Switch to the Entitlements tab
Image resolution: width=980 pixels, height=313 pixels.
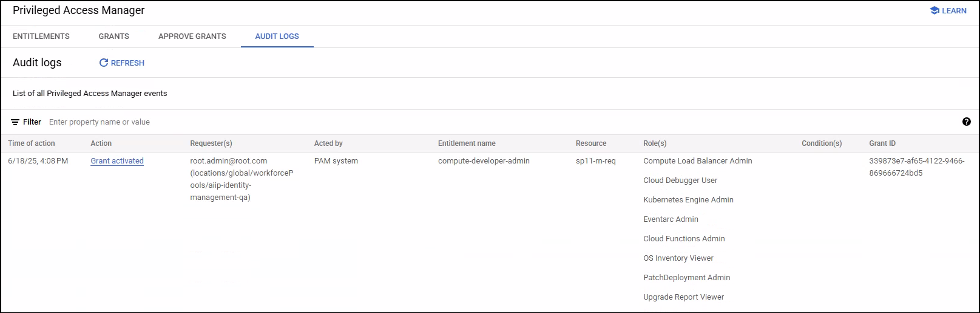[x=41, y=36]
